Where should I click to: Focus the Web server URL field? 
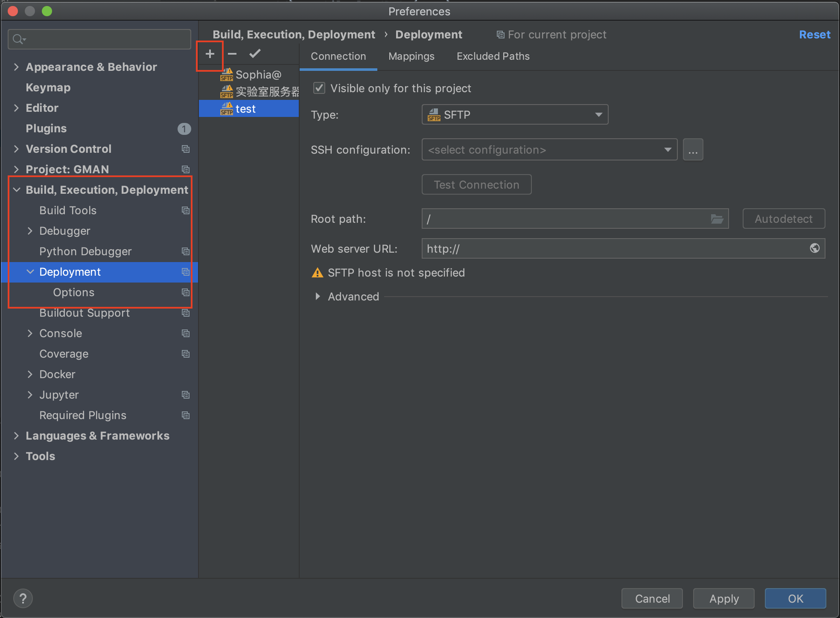623,248
